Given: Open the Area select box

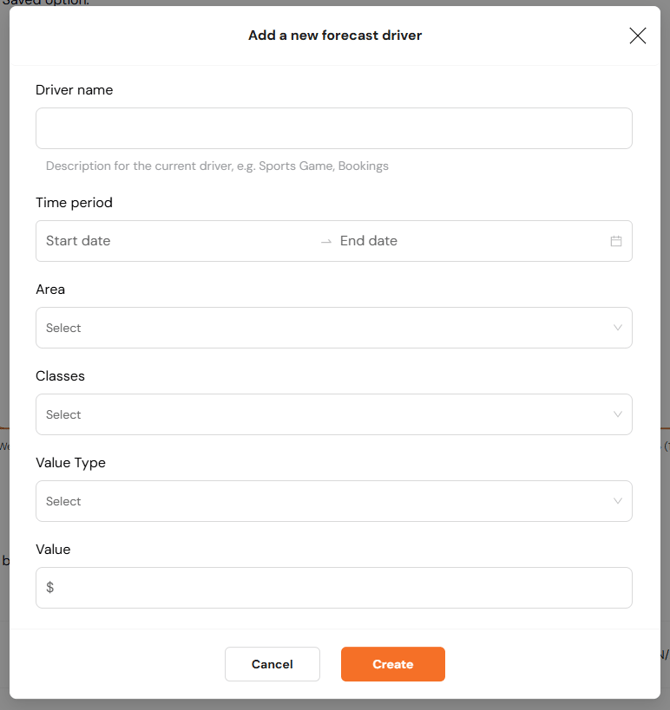Looking at the screenshot, I should click(320, 328).
